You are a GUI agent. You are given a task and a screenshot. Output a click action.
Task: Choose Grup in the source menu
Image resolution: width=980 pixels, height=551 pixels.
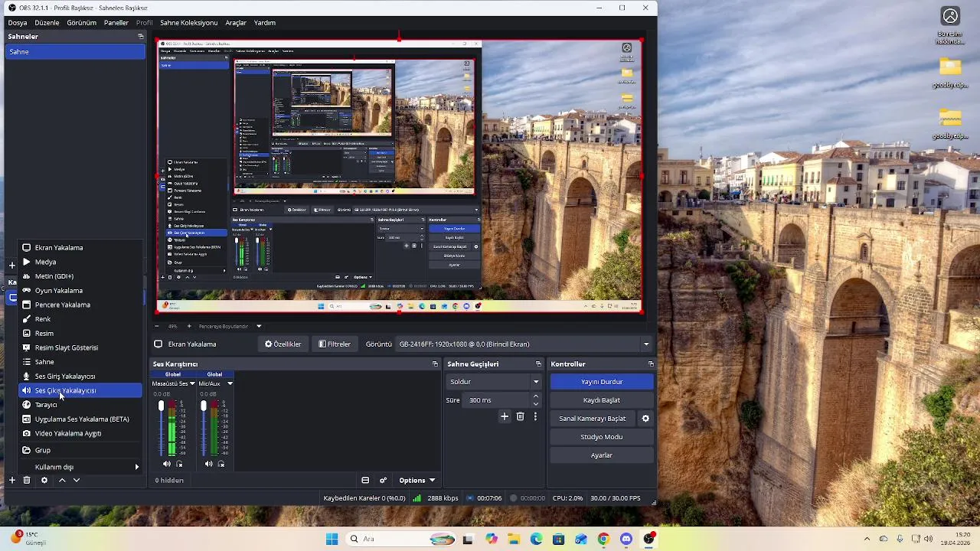80,450
